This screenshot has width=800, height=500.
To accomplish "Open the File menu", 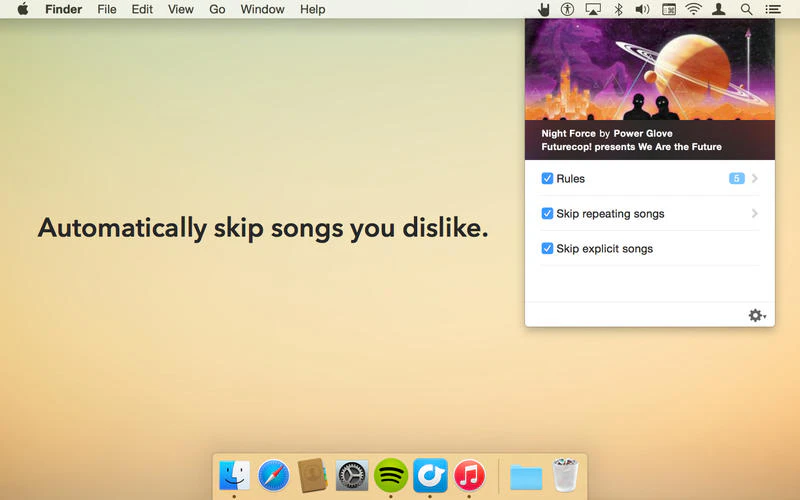I will [x=107, y=9].
